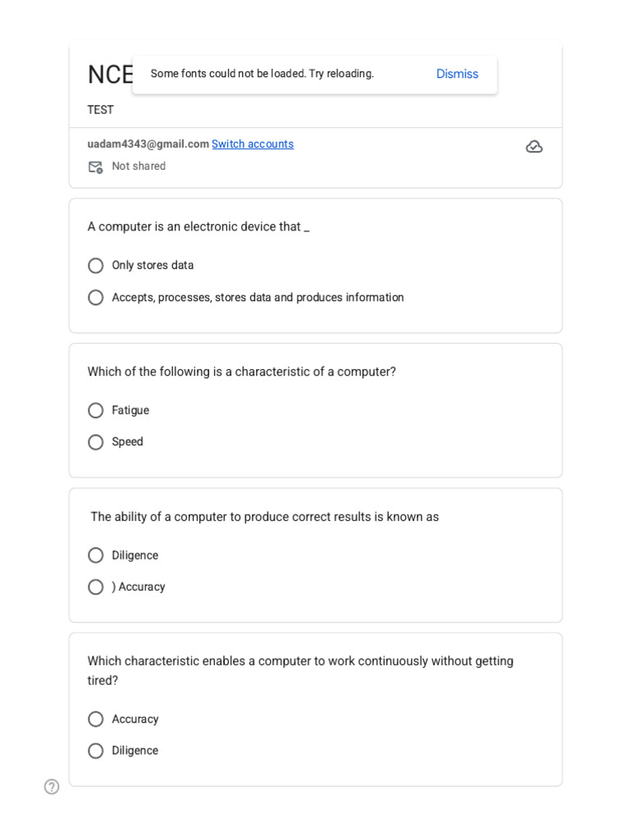The width and height of the screenshot is (630, 840).
Task: Dismiss the font loading notification
Action: click(x=457, y=74)
